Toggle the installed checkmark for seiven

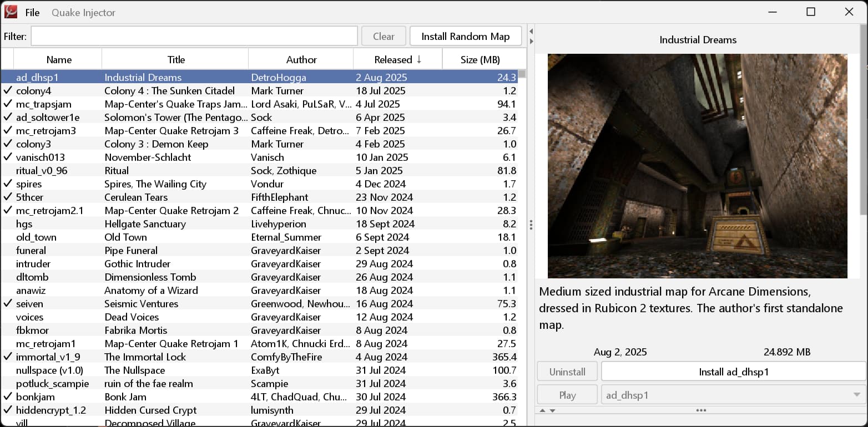tap(8, 303)
